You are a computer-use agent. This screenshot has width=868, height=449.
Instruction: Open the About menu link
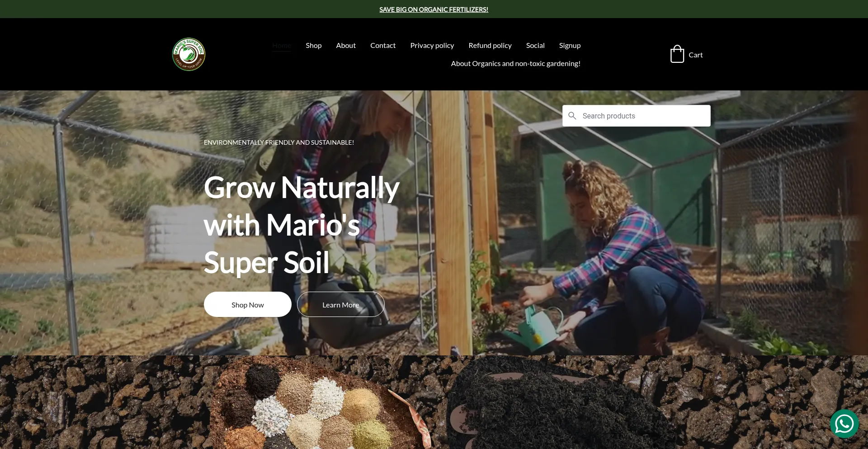pyautogui.click(x=346, y=46)
